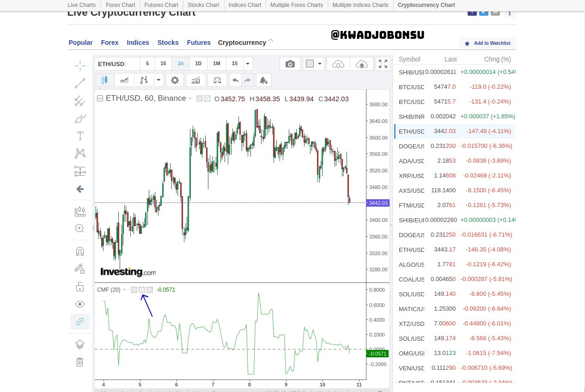
Task: Select DOGE/USD row priced 0.231200
Action: pos(455,146)
